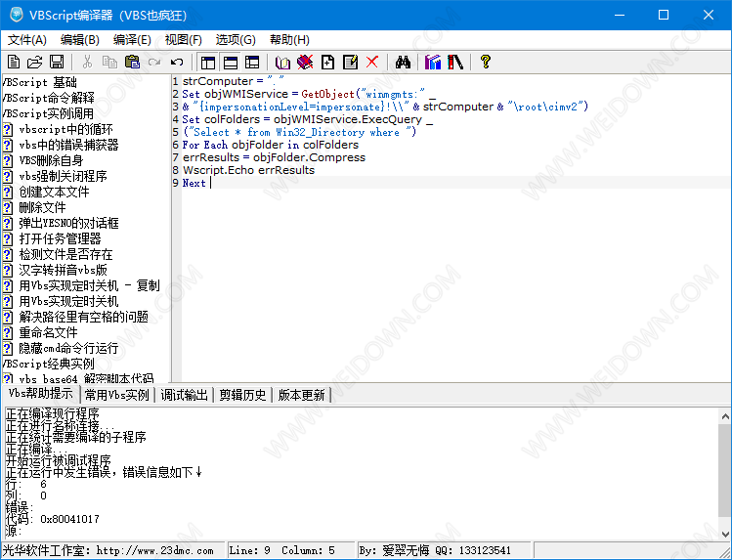Open Find with binoculars icon
732x560 pixels.
coord(403,62)
